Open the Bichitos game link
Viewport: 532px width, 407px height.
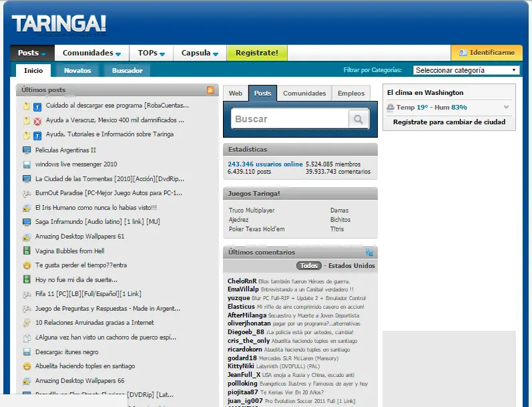click(x=340, y=220)
